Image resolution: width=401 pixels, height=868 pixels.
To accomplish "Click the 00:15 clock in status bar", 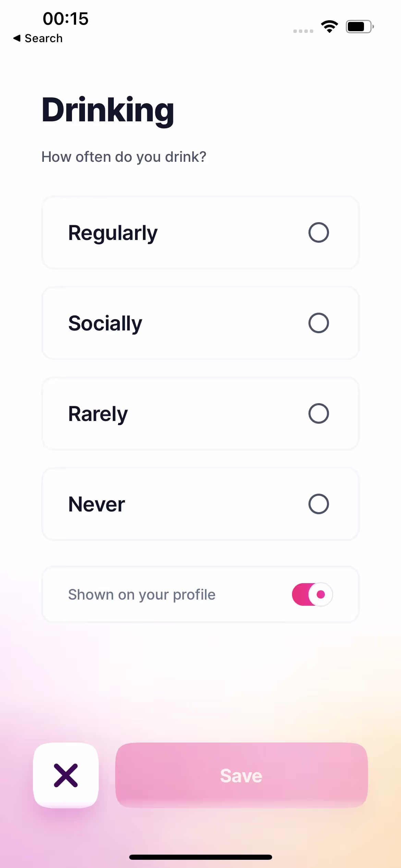I will point(65,19).
